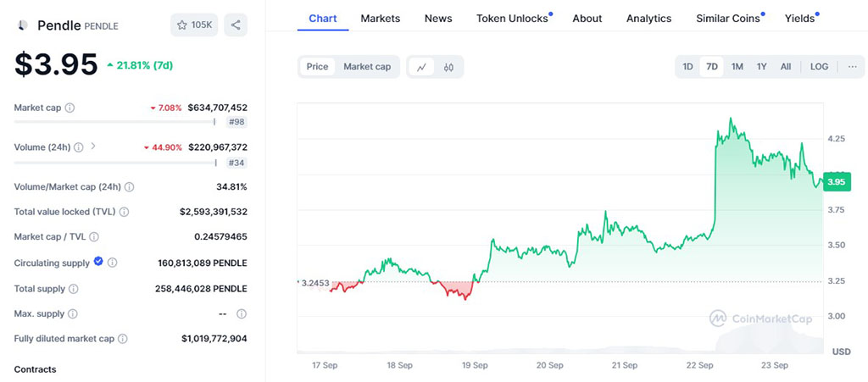The image size is (868, 382).
Task: Select the Price chart toggle
Action: pyautogui.click(x=318, y=67)
